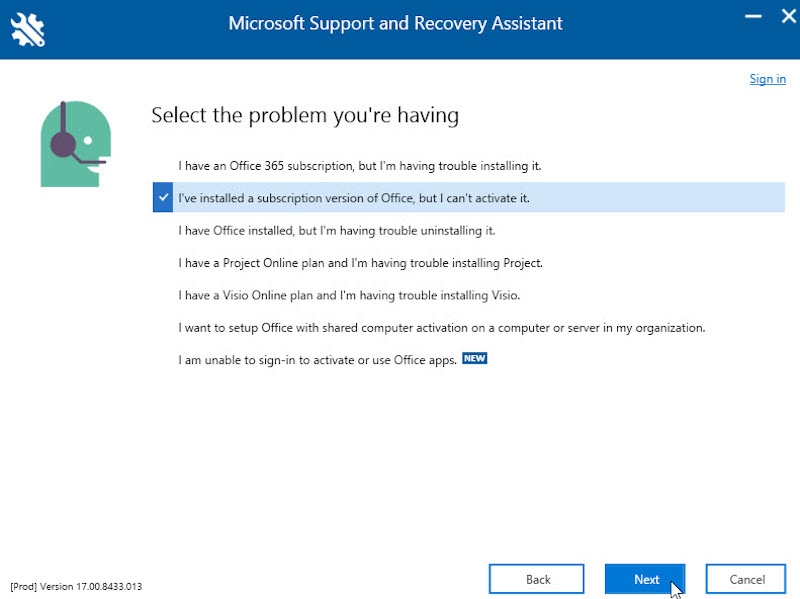Click the Cancel button
The height and width of the screenshot is (599, 800).
[x=746, y=579]
